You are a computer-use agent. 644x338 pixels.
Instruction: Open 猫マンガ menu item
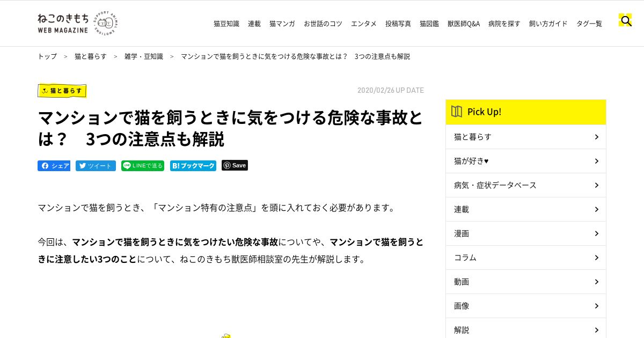tap(282, 24)
